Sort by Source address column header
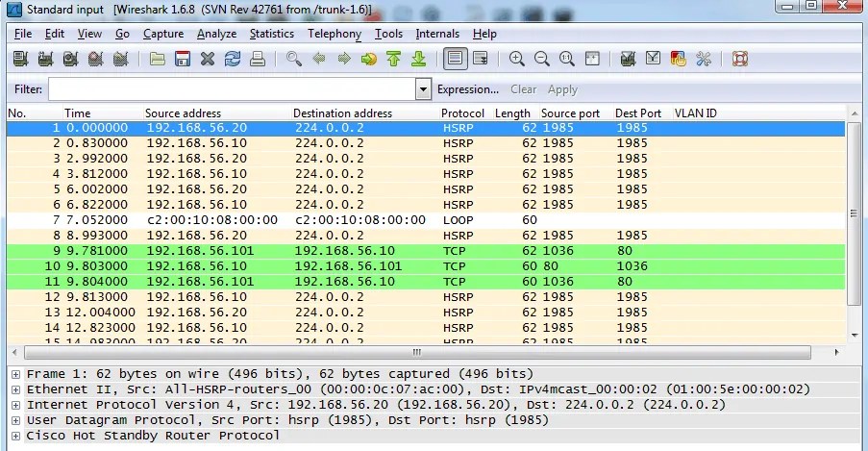 pos(183,113)
